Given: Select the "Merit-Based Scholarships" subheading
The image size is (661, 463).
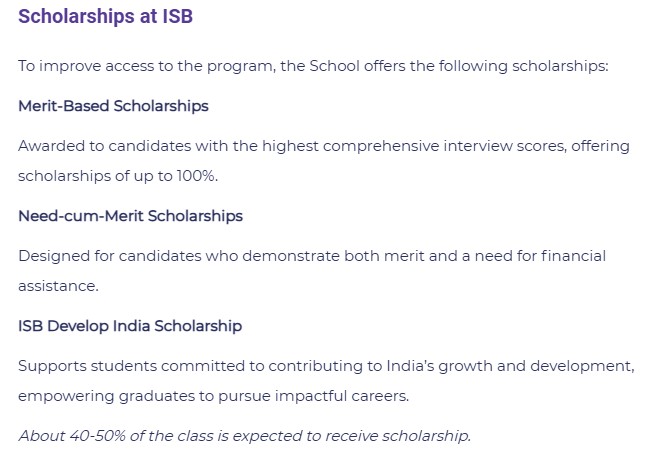Looking at the screenshot, I should pos(113,105).
